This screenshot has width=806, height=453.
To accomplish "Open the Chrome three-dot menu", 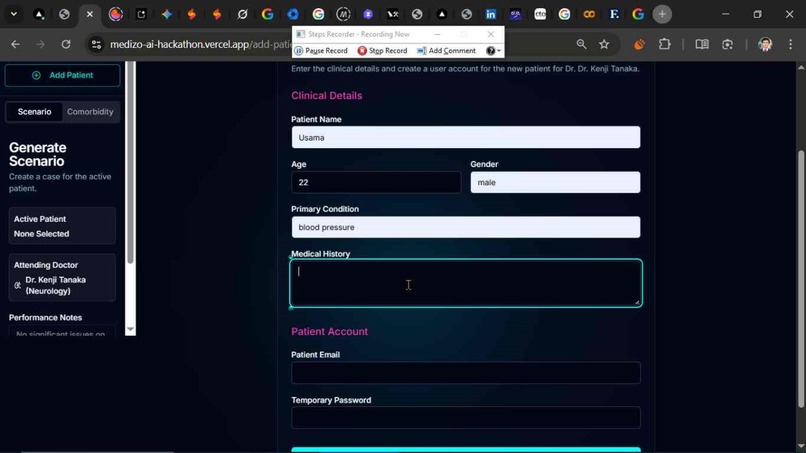I will pyautogui.click(x=791, y=44).
